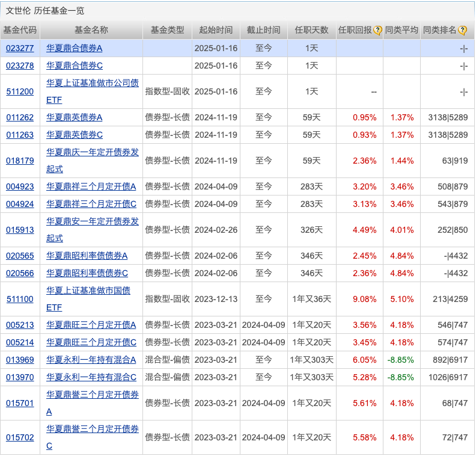Select 326天 tenure in 015913 row
Viewport: 476px width, 456px height.
312,230
